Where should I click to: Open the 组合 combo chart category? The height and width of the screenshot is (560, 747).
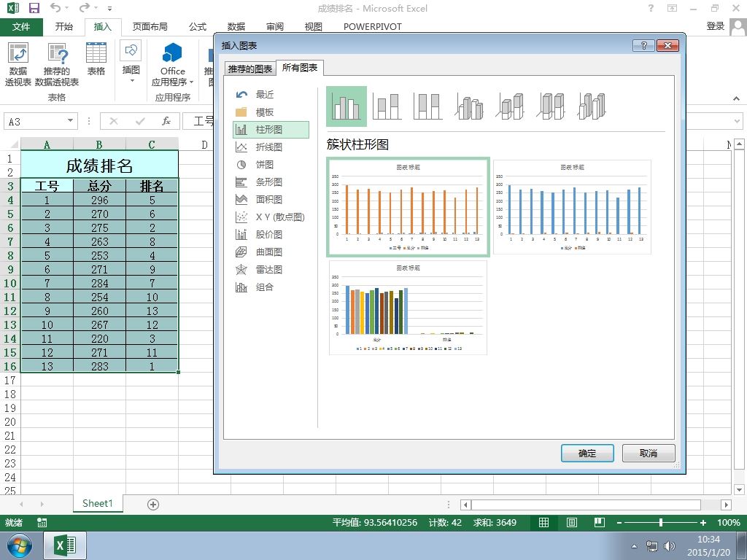pyautogui.click(x=264, y=287)
